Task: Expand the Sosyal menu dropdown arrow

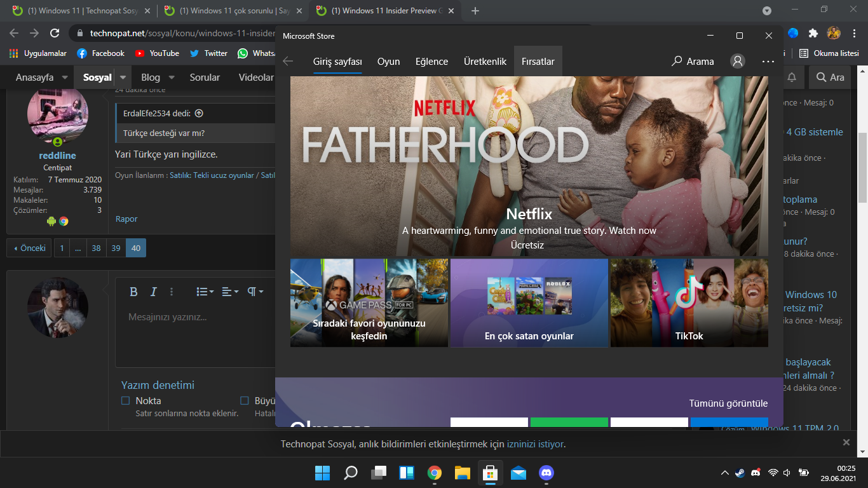Action: point(123,78)
